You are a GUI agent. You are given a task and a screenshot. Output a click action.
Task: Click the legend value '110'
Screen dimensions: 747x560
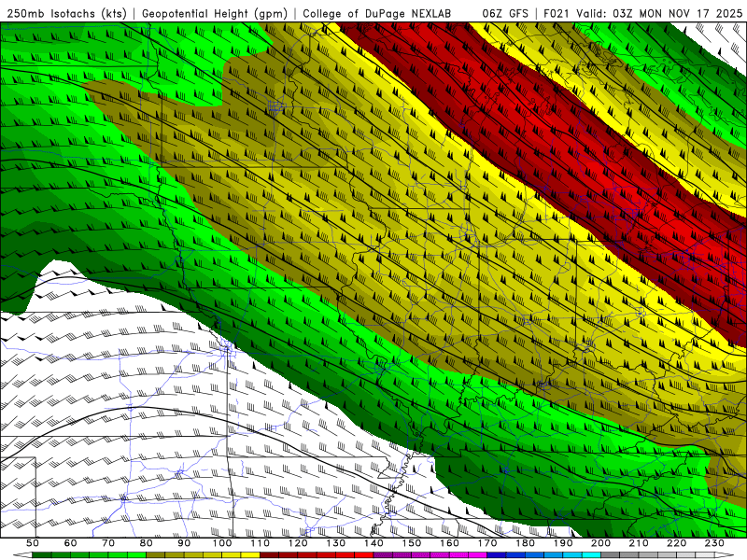pyautogui.click(x=261, y=543)
